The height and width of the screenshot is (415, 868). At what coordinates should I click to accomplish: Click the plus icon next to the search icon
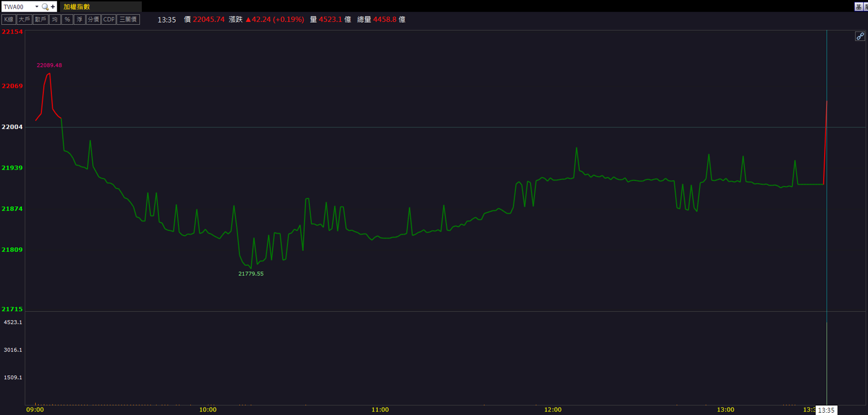pos(53,7)
